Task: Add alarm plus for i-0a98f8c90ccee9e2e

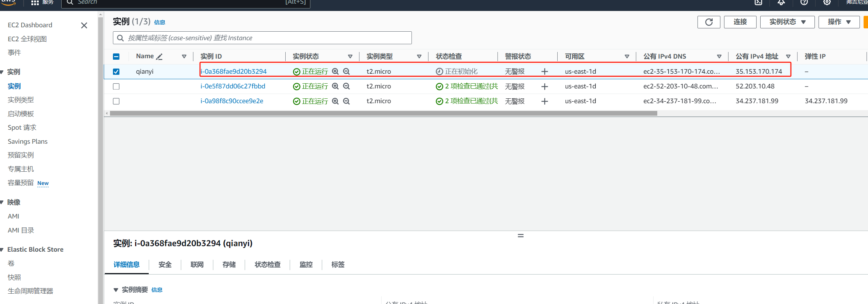Action: (544, 101)
